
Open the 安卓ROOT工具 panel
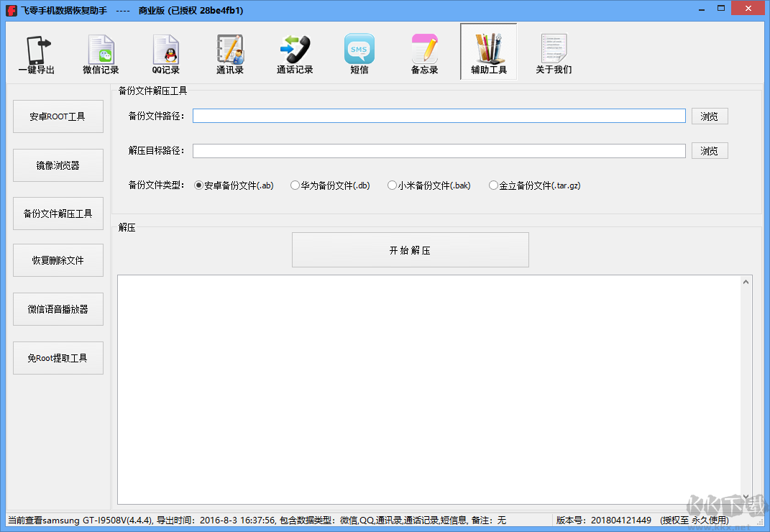tap(58, 116)
